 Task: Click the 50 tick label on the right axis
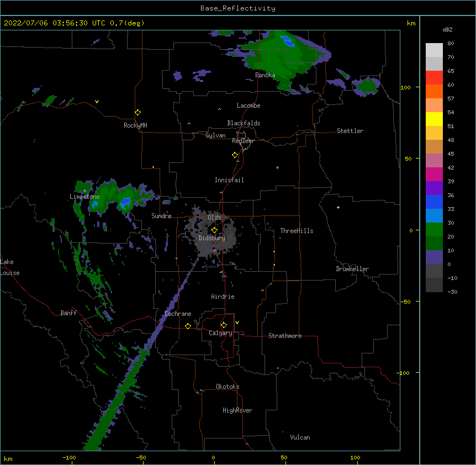pos(408,158)
